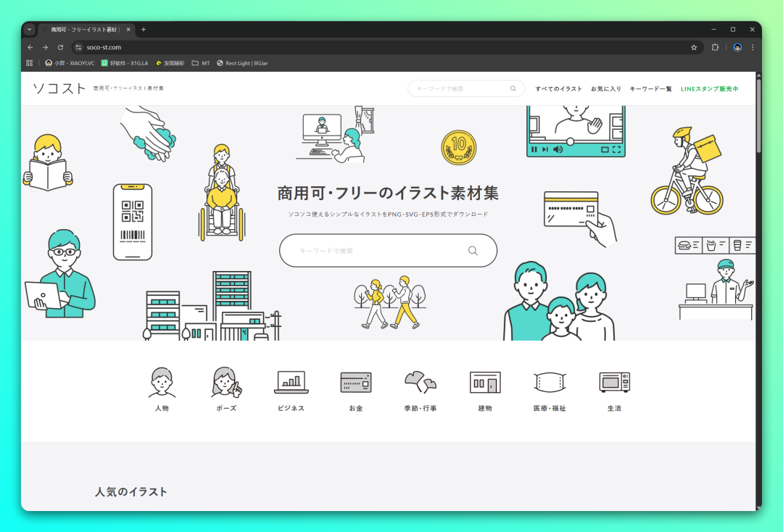This screenshot has height=532, width=783.
Task: Expand the tab search dropdown arrow
Action: point(30,30)
